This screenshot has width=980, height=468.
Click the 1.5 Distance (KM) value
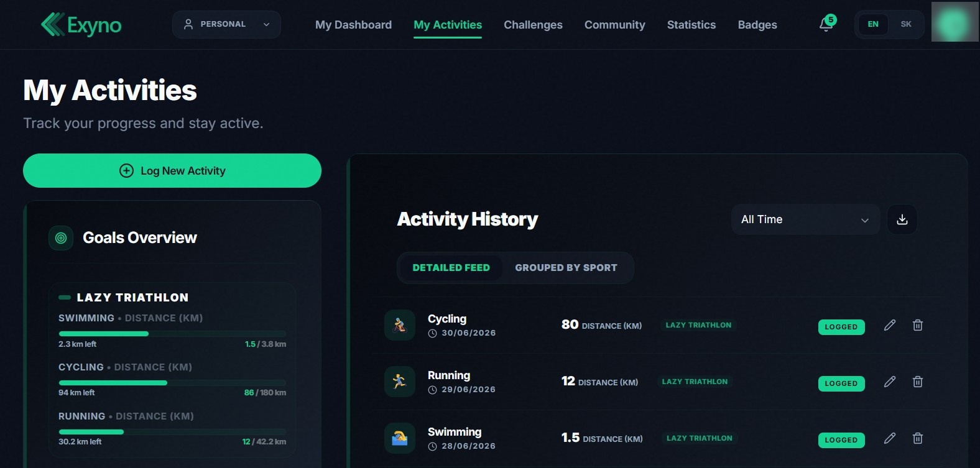(602, 438)
